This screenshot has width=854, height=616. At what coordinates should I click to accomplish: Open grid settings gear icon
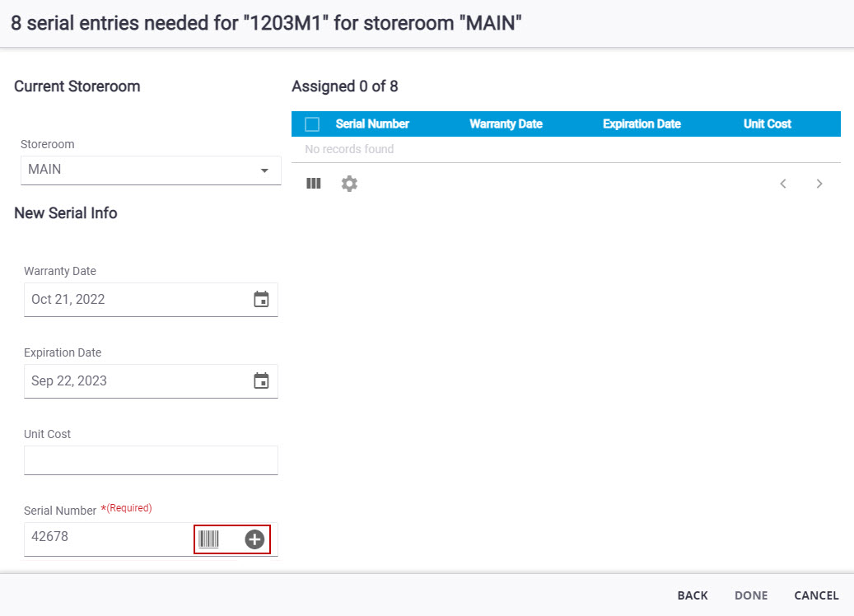pyautogui.click(x=349, y=184)
